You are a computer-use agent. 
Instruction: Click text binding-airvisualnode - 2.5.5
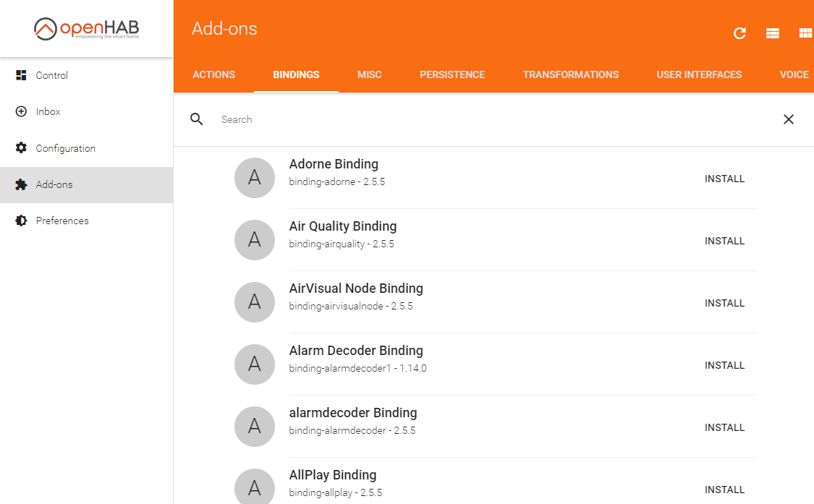(351, 307)
